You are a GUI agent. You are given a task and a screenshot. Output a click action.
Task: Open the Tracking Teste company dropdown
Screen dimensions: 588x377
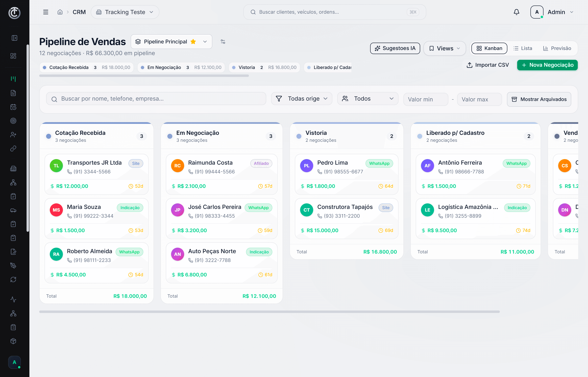click(x=125, y=12)
